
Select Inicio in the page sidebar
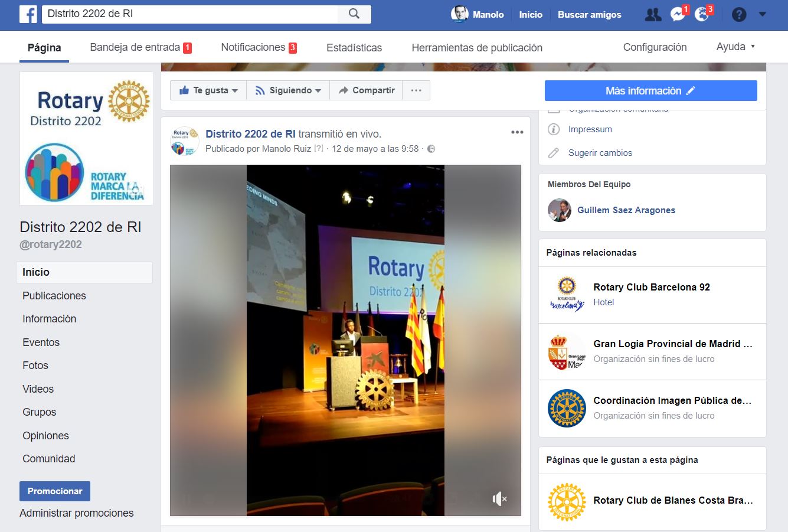click(84, 272)
